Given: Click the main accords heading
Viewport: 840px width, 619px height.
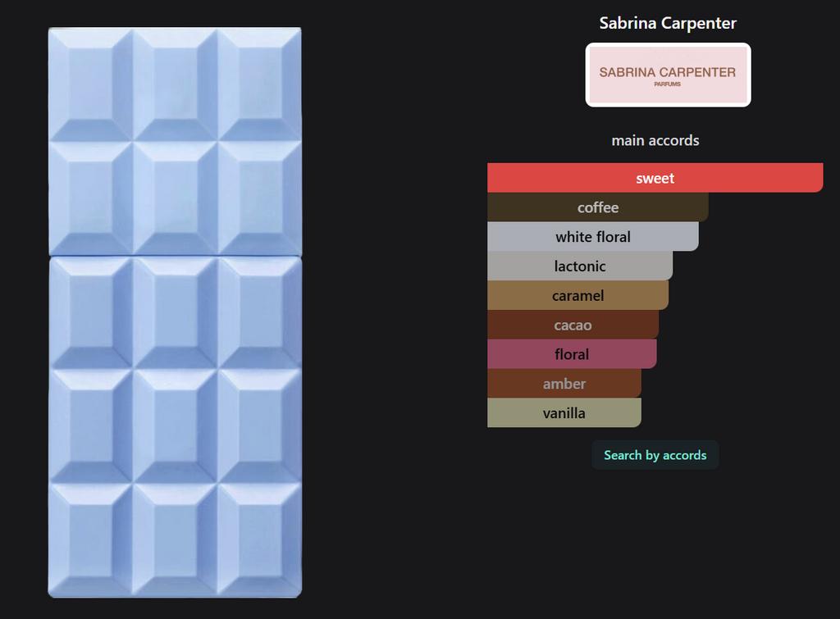Looking at the screenshot, I should [655, 140].
